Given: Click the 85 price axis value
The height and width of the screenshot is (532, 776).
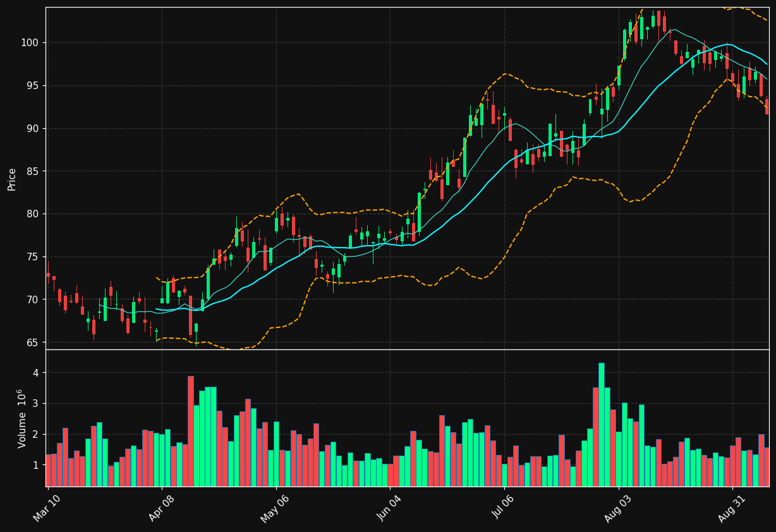Looking at the screenshot, I should (33, 171).
